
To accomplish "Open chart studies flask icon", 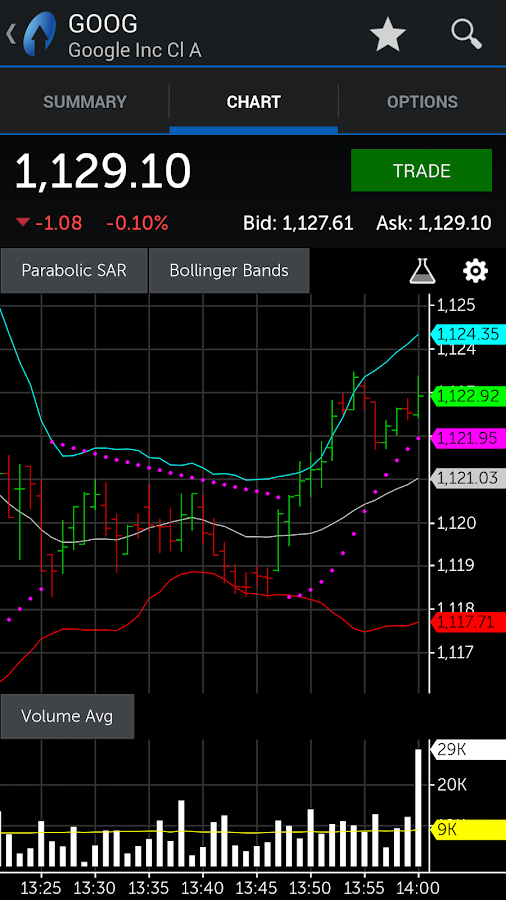I will [x=422, y=270].
